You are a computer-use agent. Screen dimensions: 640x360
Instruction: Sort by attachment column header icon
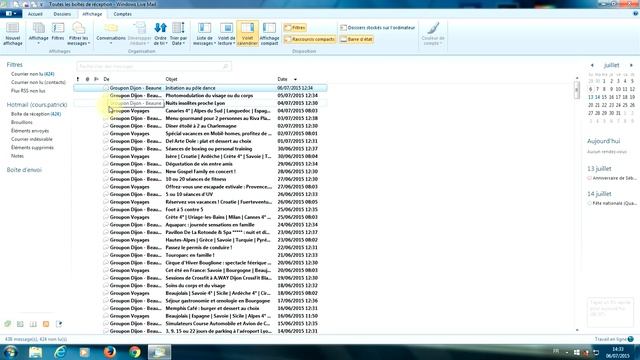click(x=87, y=79)
